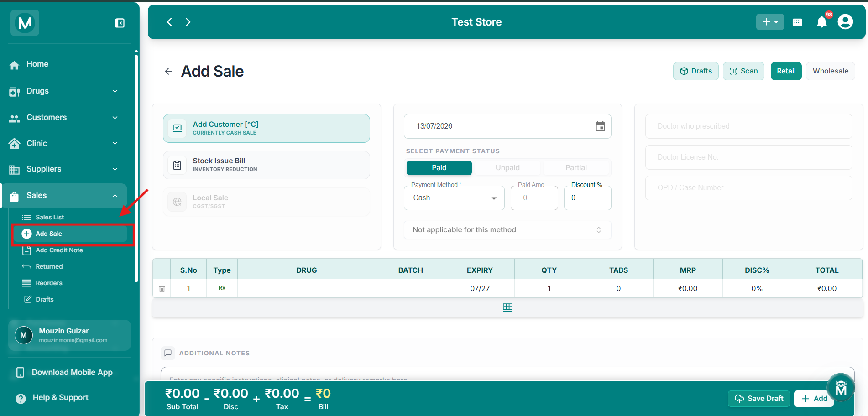Expand the Clinic menu chevron
868x416 pixels.
pos(115,143)
